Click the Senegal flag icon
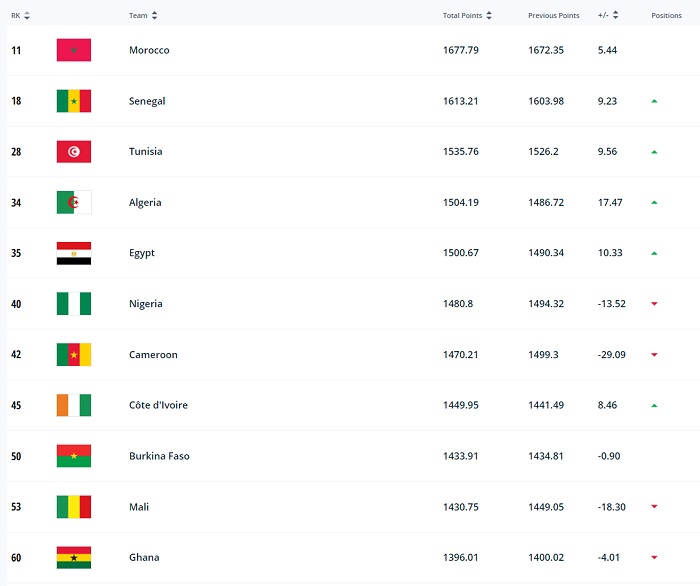Image resolution: width=700 pixels, height=586 pixels. coord(74,101)
